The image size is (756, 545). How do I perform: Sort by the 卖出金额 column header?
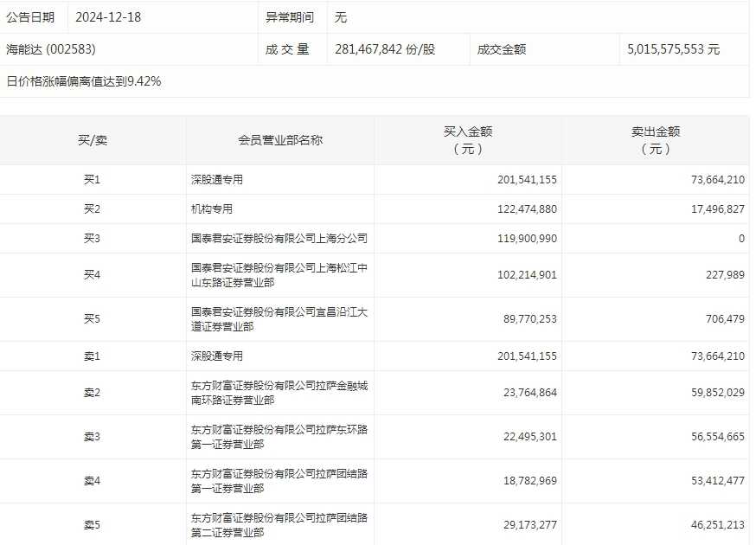pyautogui.click(x=656, y=140)
